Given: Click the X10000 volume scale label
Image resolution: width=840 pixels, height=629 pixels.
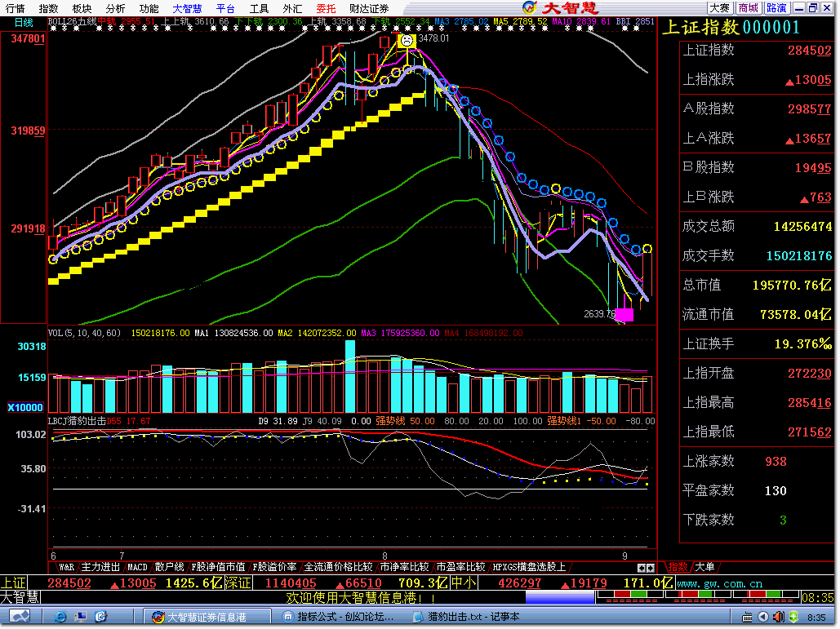Looking at the screenshot, I should [x=25, y=408].
